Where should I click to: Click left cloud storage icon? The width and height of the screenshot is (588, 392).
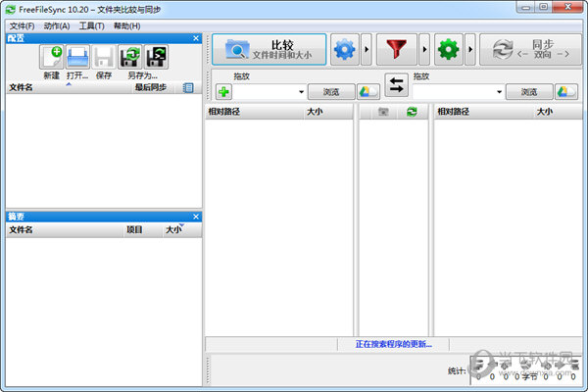tap(368, 92)
